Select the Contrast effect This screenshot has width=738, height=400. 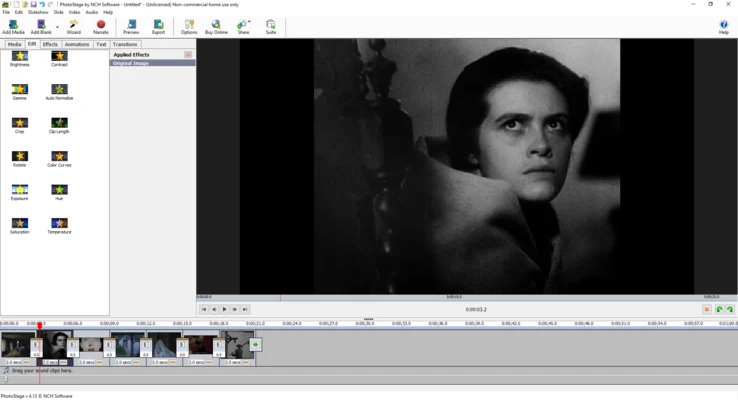pyautogui.click(x=59, y=58)
